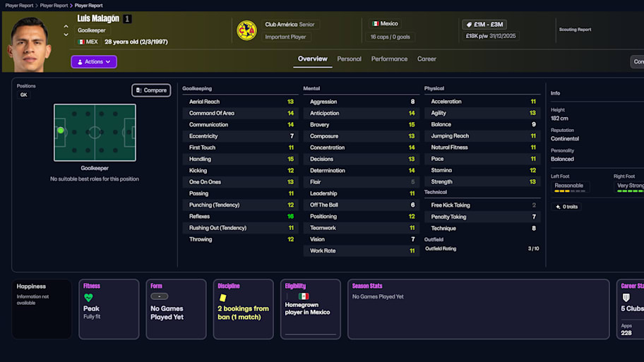Click the Important Player status label
644x362 pixels.
285,37
